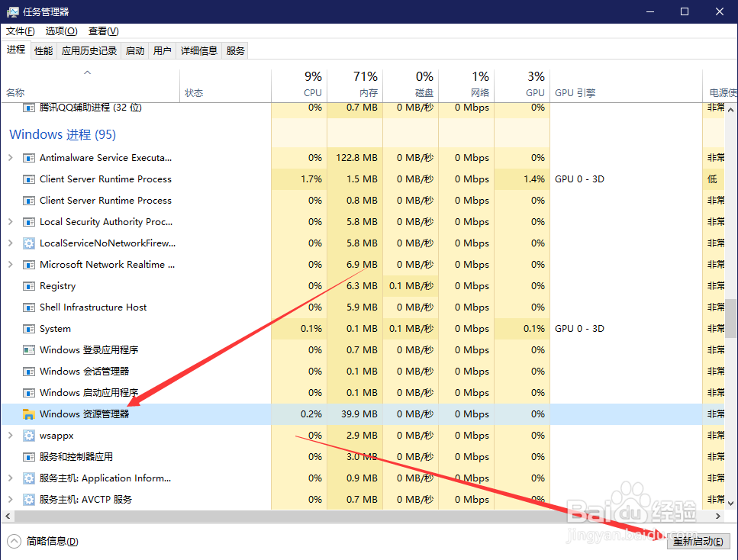Expand the 简略信息 details toggle
This screenshot has width=738, height=560.
[15, 540]
